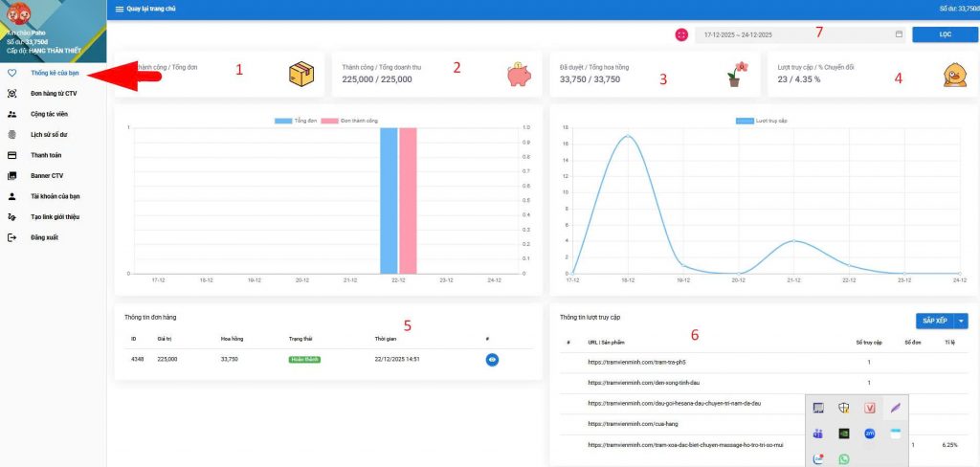This screenshot has height=467, width=980.
Task: Click the pink round icon left of date range
Action: [x=681, y=33]
